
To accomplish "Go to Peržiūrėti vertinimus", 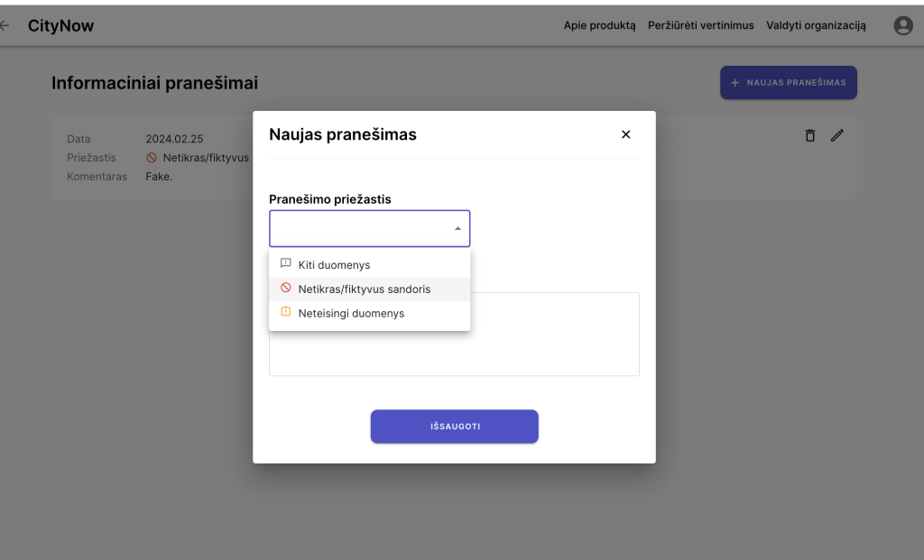I will 700,26.
